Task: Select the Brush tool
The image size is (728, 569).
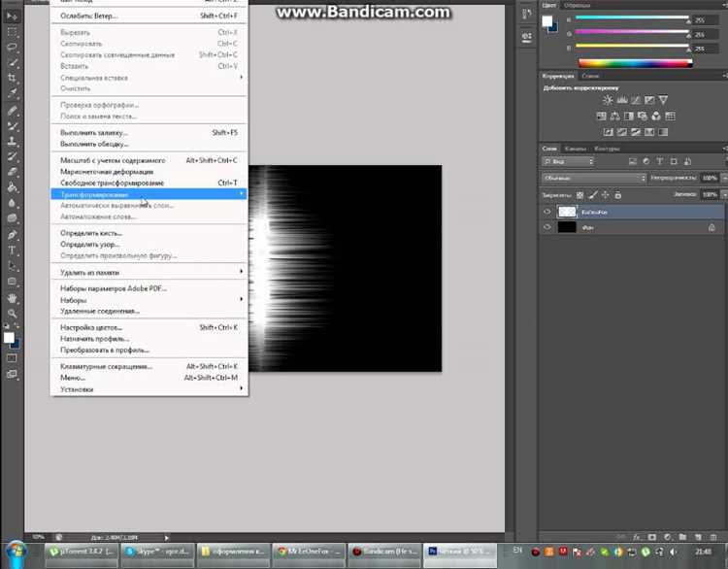Action: pyautogui.click(x=12, y=126)
